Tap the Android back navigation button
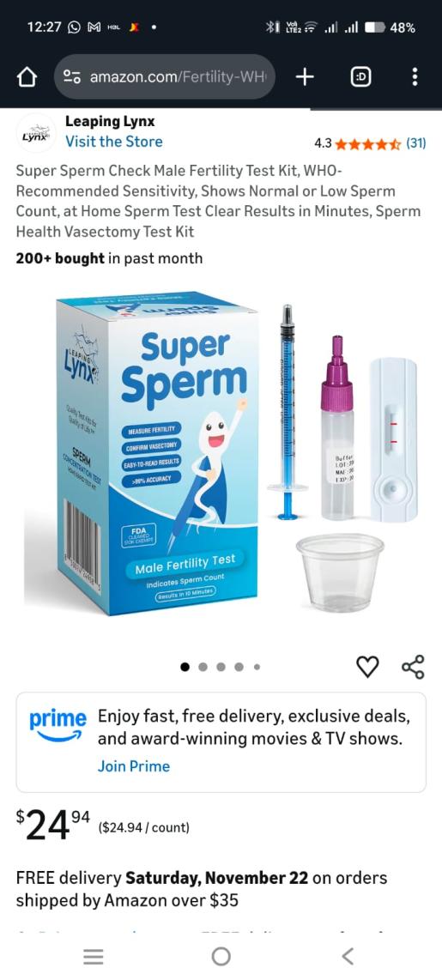 (x=348, y=956)
